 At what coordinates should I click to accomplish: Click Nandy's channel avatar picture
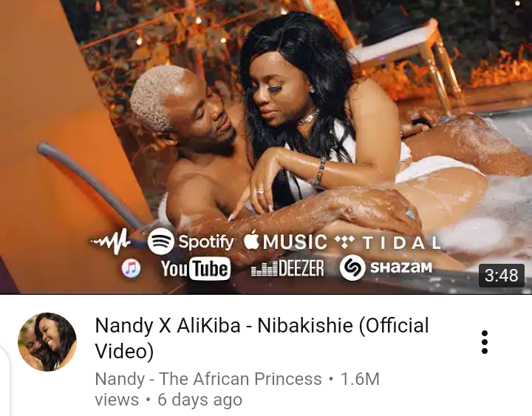(47, 342)
